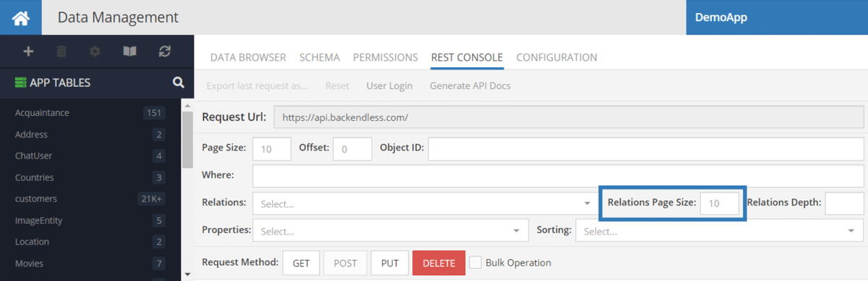Click the trash delete table icon

[x=62, y=51]
